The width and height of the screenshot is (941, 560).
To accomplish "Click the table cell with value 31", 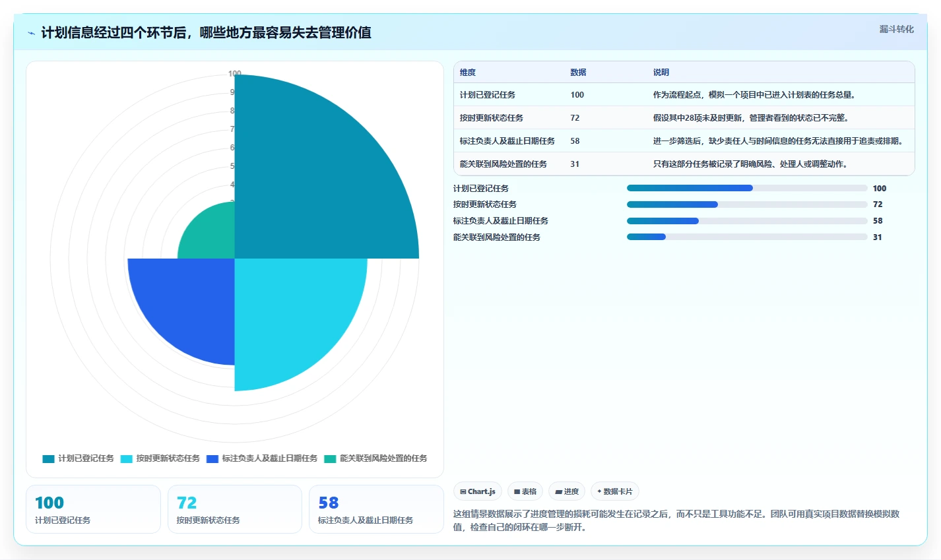I will [575, 164].
